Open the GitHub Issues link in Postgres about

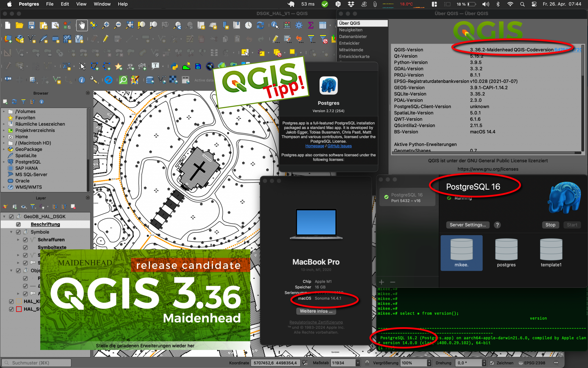click(339, 146)
